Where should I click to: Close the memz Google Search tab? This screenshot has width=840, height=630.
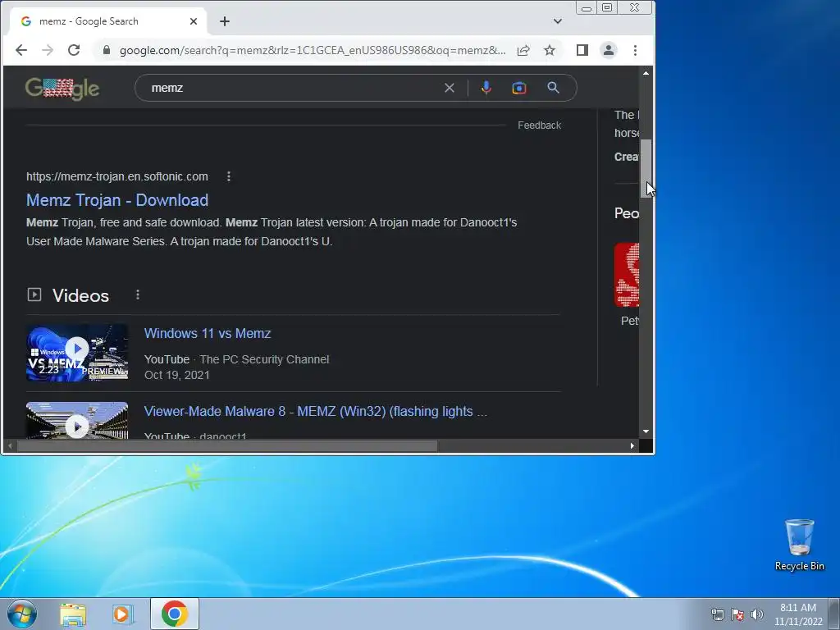pos(194,21)
